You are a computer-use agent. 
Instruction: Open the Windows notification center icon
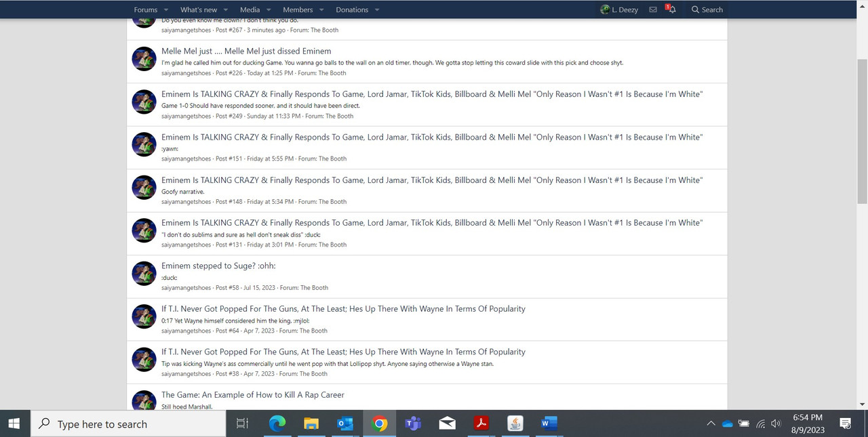(x=846, y=423)
